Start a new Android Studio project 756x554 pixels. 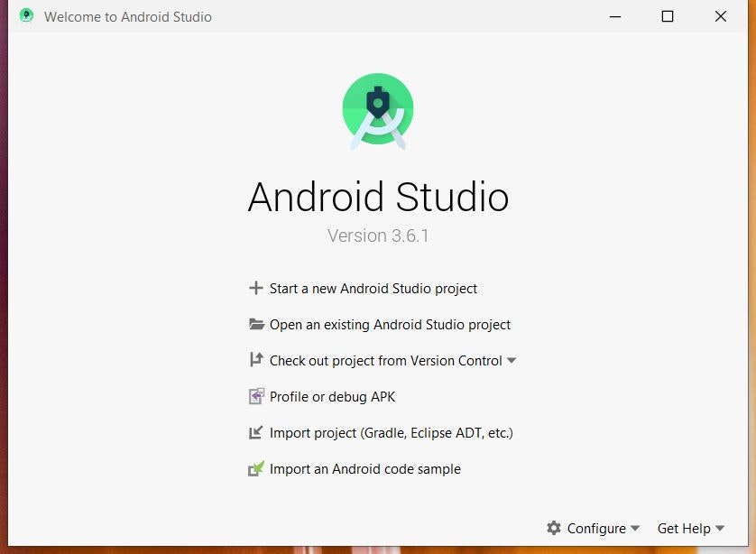(x=373, y=289)
